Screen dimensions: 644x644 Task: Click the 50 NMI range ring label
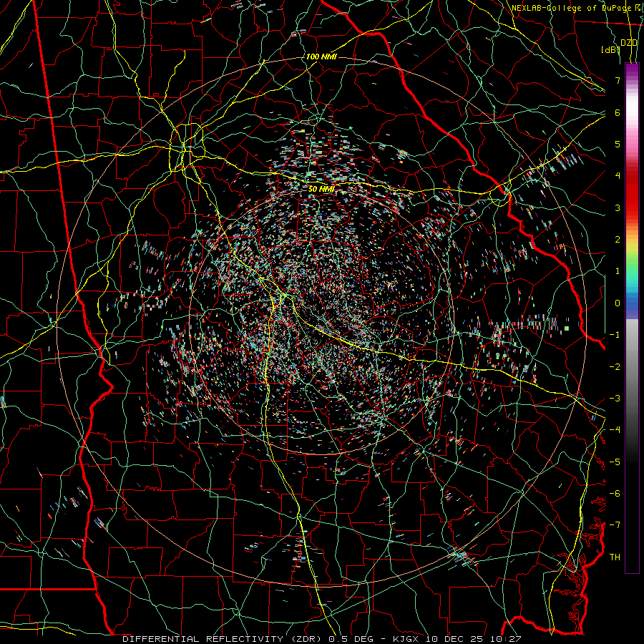pos(321,189)
